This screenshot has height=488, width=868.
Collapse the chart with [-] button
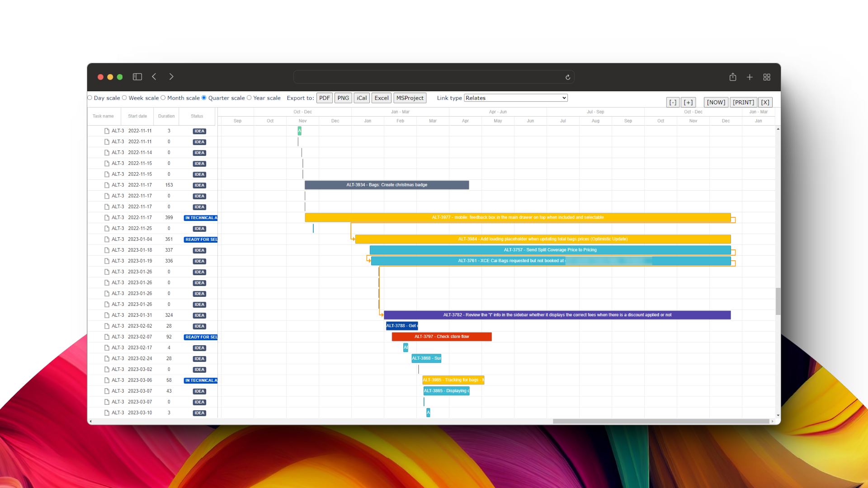click(x=673, y=103)
